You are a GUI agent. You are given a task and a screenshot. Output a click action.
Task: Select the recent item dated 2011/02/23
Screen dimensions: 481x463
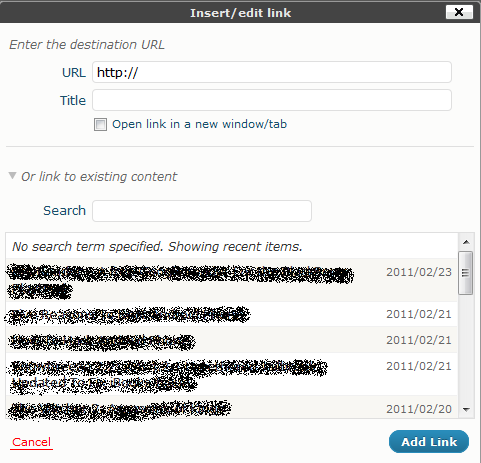(232, 280)
